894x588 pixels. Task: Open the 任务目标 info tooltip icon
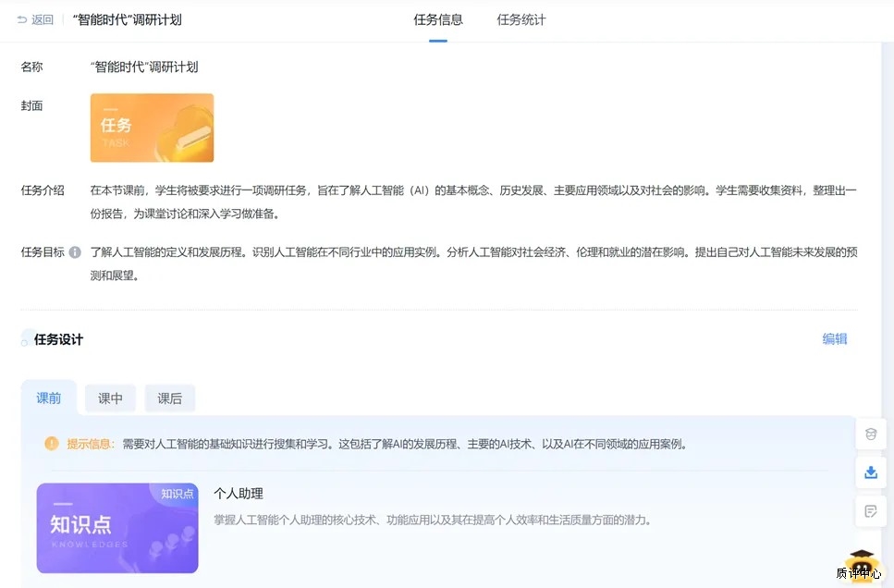click(75, 252)
